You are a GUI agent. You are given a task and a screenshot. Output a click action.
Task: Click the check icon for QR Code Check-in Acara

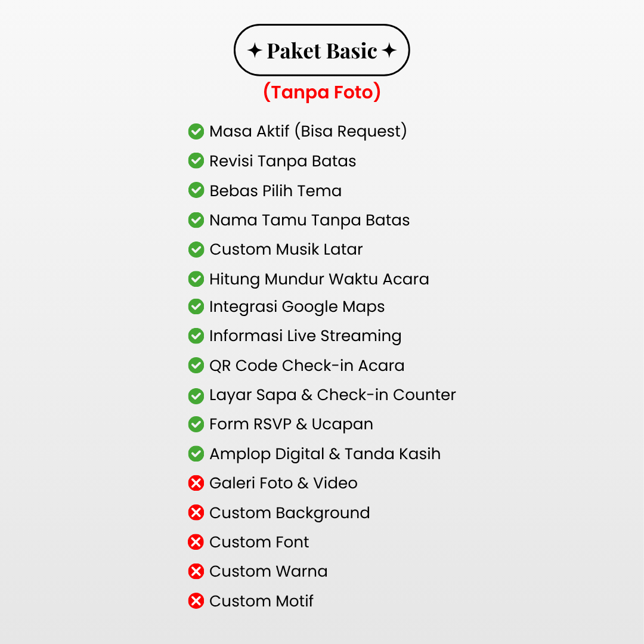[196, 365]
